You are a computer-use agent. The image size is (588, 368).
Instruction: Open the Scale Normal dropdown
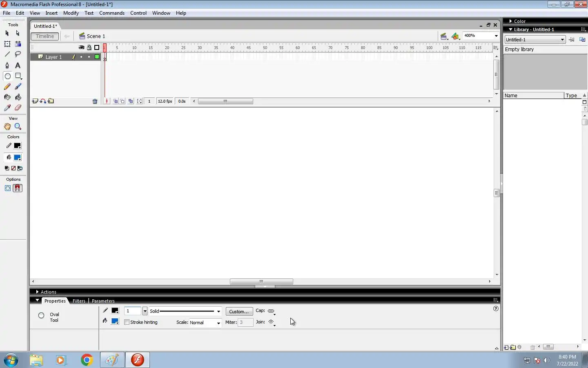coord(205,323)
